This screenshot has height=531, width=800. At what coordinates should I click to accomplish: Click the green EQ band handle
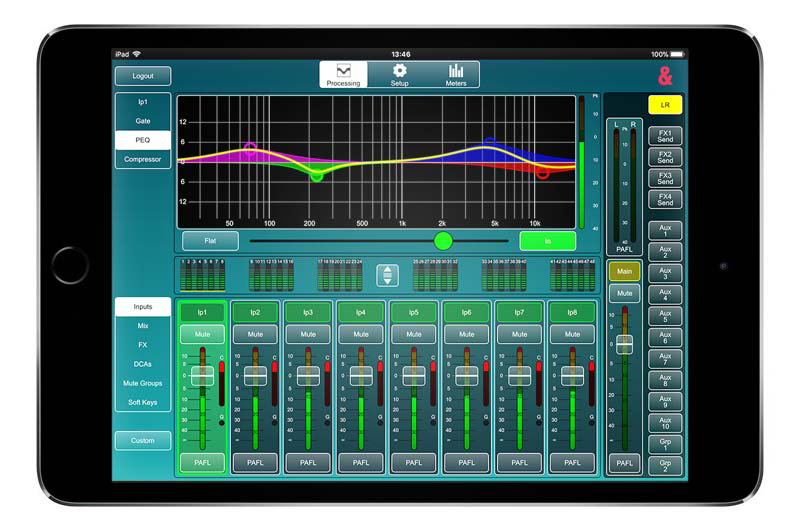click(317, 176)
